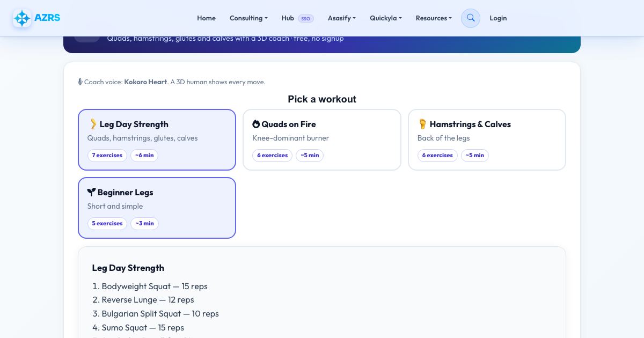Viewport: 644px width, 338px height.
Task: Click the 7 exercises badge
Action: coord(107,156)
